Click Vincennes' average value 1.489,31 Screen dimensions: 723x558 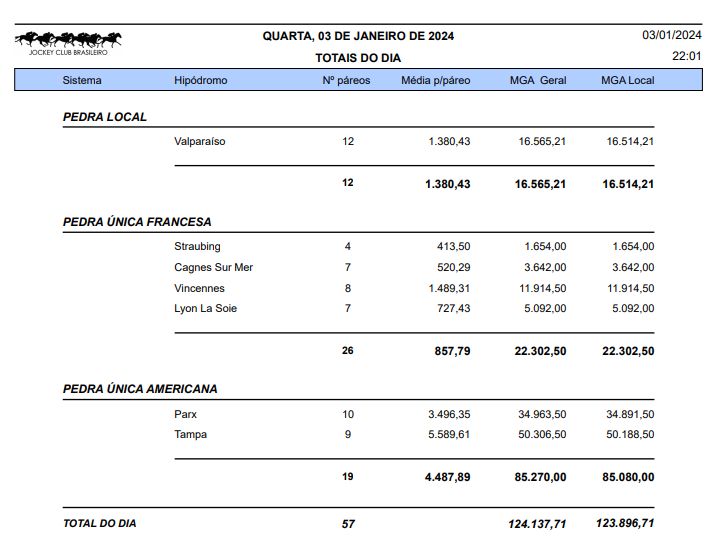coord(449,289)
